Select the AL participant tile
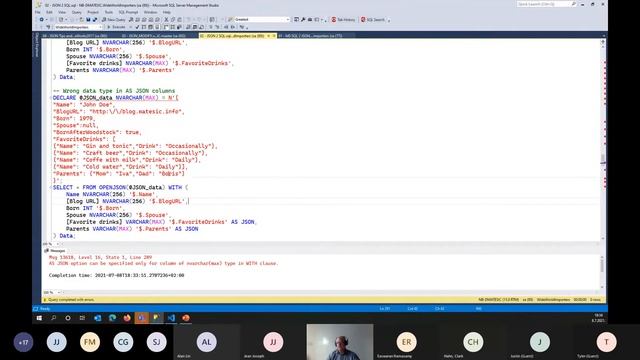This screenshot has width=640, height=360. click(207, 342)
